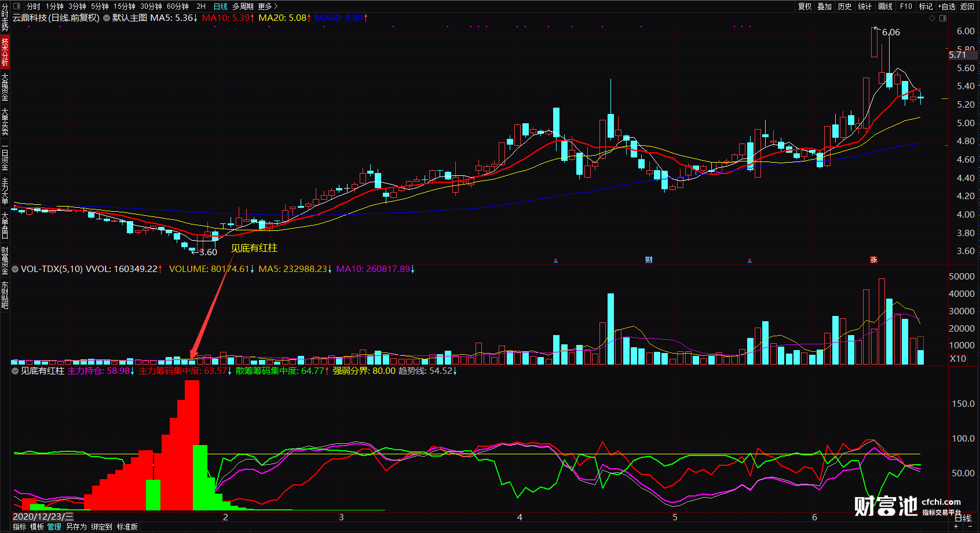
Task: Select the 60分钟 timeframe
Action: click(178, 6)
